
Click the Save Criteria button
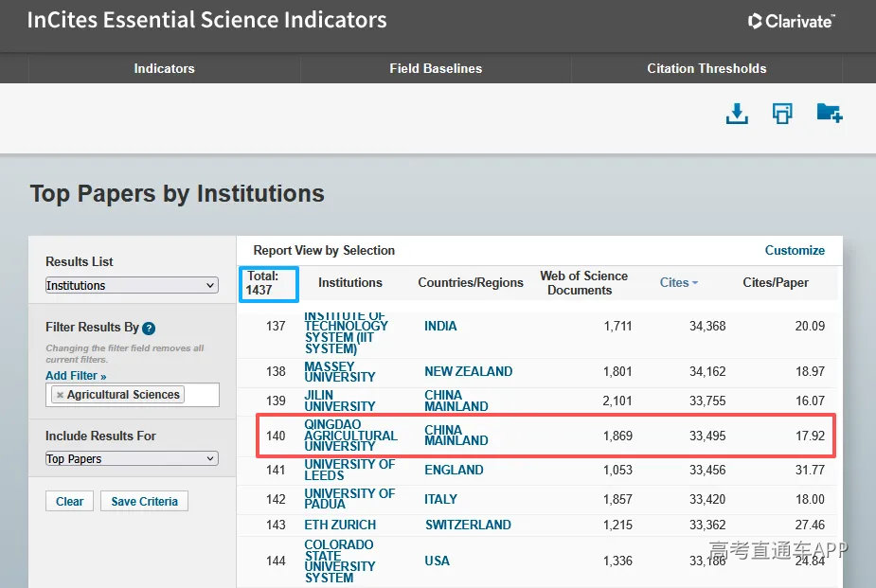coord(144,501)
